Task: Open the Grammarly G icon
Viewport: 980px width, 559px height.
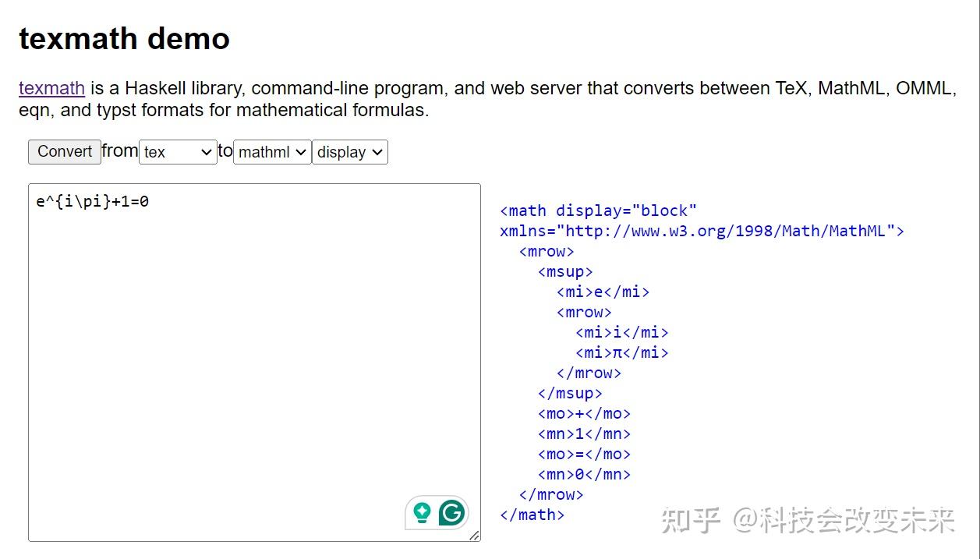Action: click(x=451, y=512)
